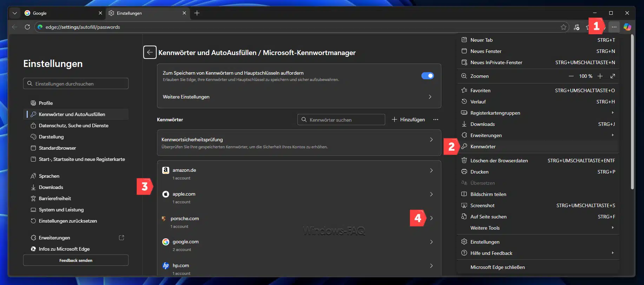Click the page refresh icon
Image resolution: width=644 pixels, height=285 pixels.
[27, 27]
